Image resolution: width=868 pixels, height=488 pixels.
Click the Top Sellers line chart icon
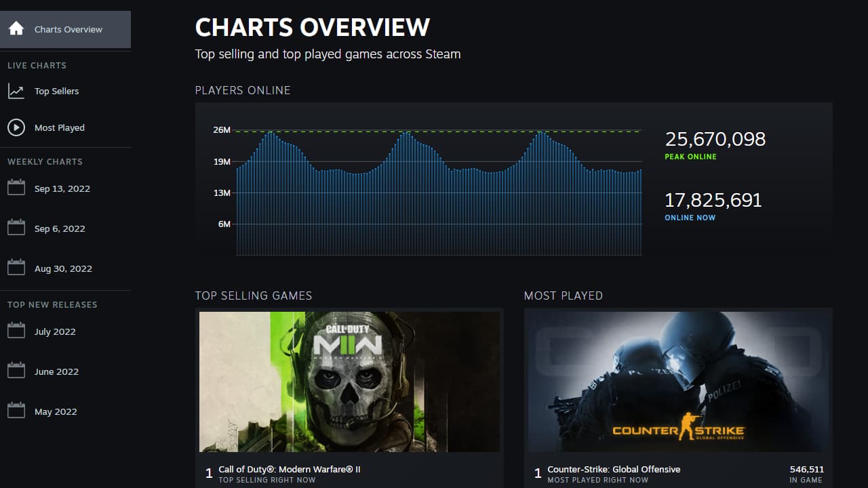(16, 91)
